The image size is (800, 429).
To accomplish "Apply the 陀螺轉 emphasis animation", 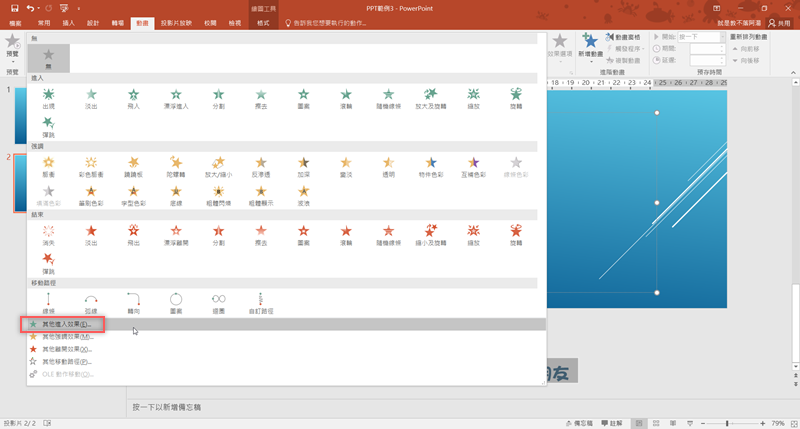I will pyautogui.click(x=176, y=166).
